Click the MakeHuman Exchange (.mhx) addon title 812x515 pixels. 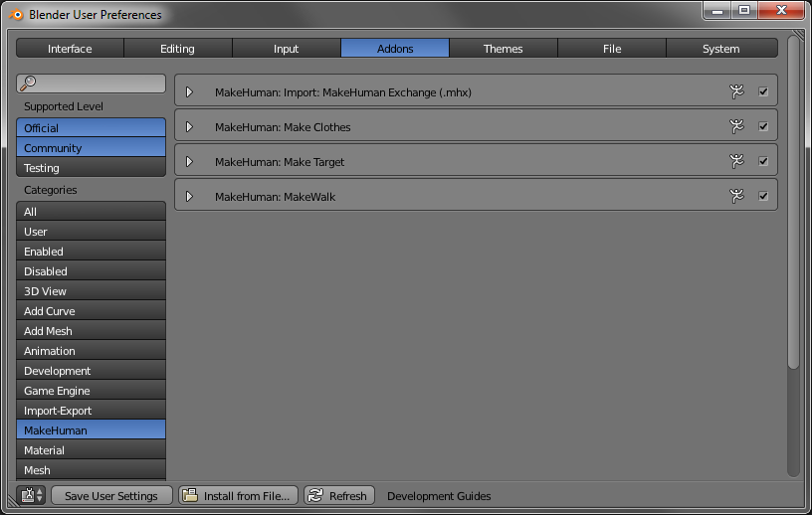coord(343,92)
